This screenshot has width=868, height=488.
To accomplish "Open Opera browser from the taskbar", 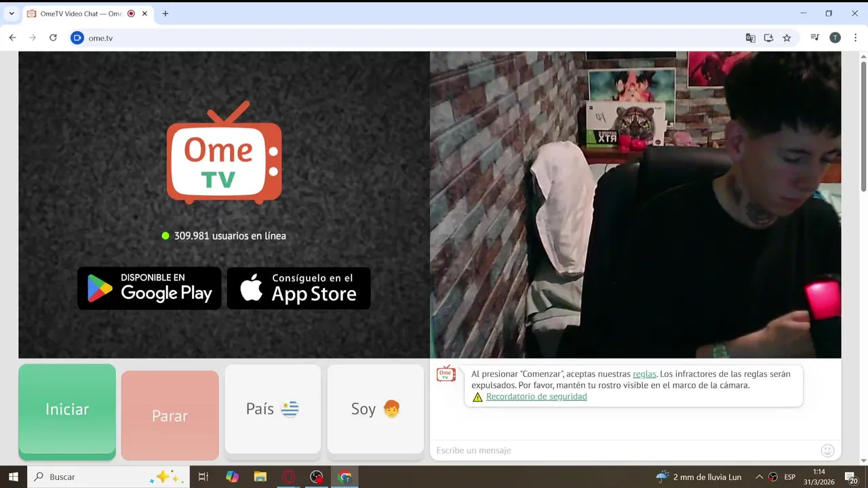I will pyautogui.click(x=289, y=477).
